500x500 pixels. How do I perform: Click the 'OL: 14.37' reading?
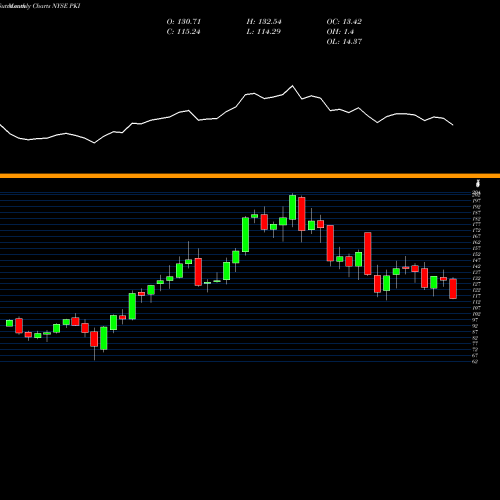pos(344,42)
